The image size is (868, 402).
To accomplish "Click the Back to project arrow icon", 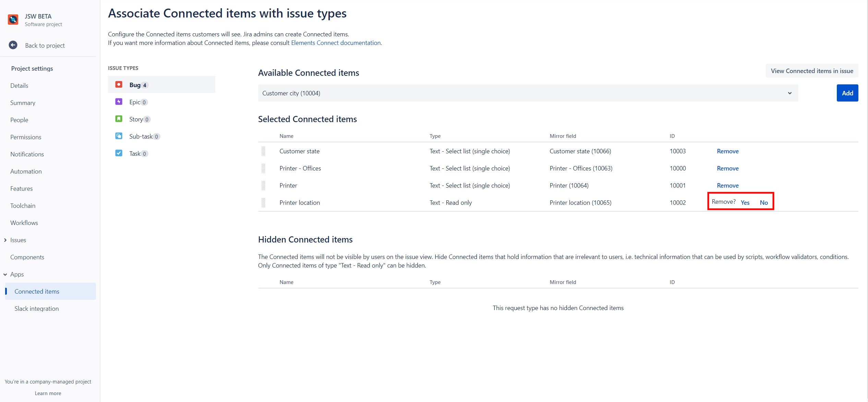I will coord(13,45).
